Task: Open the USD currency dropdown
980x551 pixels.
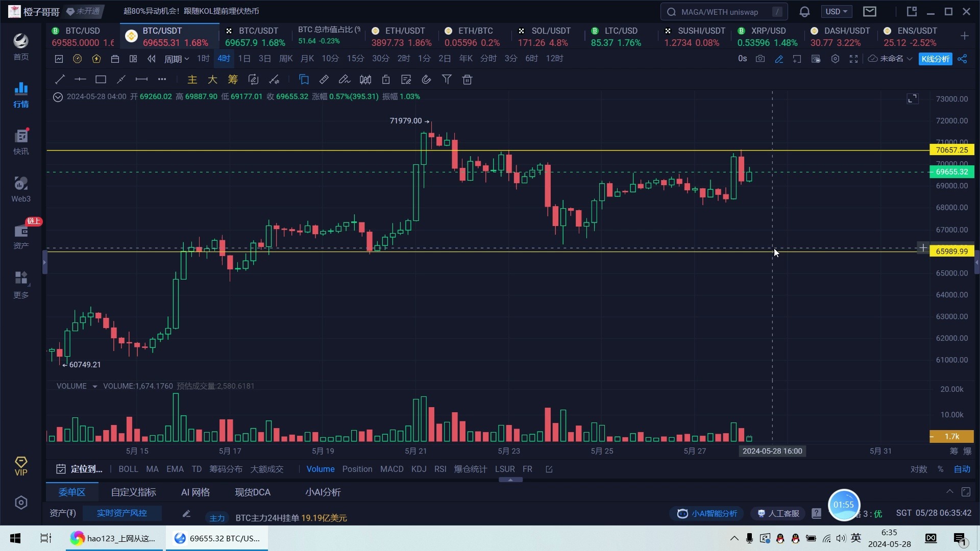Action: (836, 11)
